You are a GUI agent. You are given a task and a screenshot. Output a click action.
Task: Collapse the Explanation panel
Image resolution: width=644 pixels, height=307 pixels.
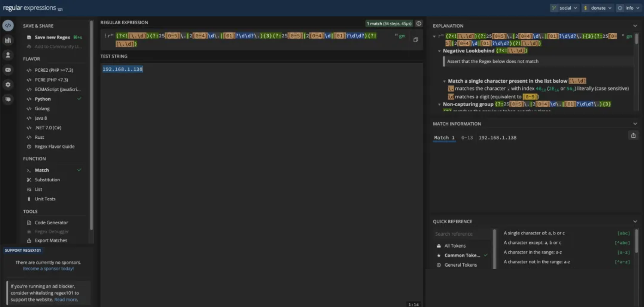tap(635, 26)
